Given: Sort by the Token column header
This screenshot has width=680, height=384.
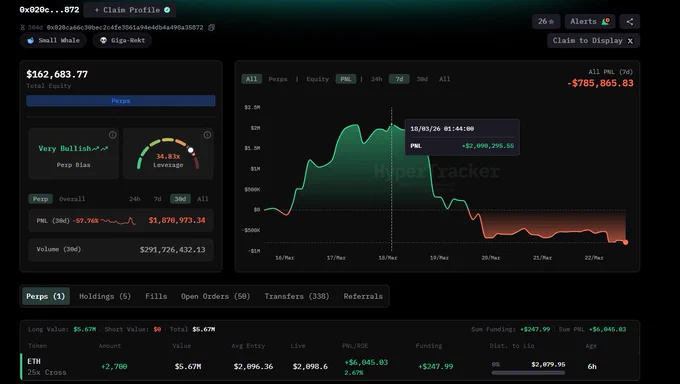Looking at the screenshot, I should [x=37, y=346].
